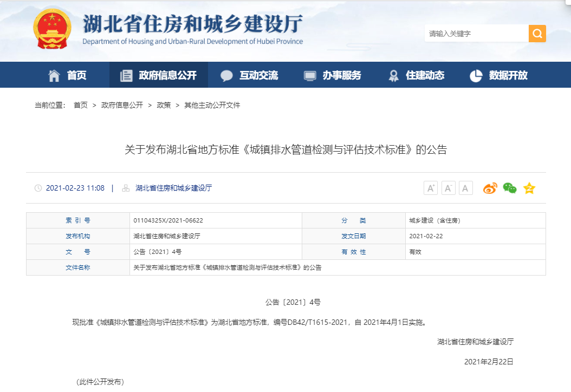
Task: Increase font size with A+ button
Action: (x=431, y=188)
